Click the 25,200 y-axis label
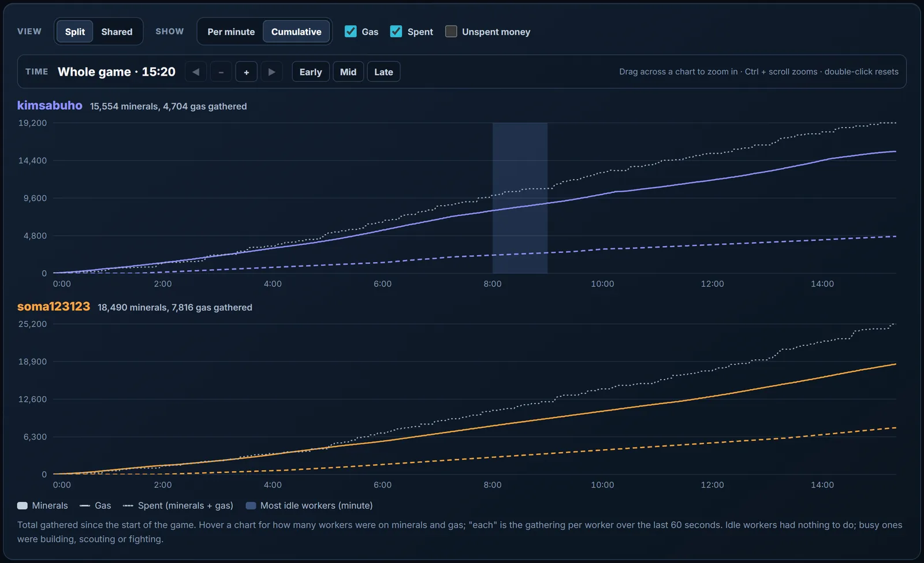Viewport: 924px width, 563px height. [32, 324]
